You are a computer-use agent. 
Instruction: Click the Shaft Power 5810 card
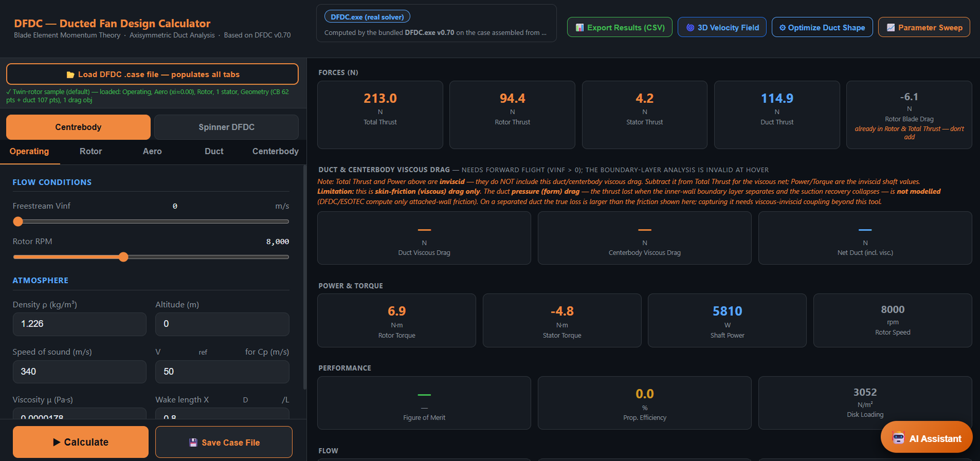728,321
